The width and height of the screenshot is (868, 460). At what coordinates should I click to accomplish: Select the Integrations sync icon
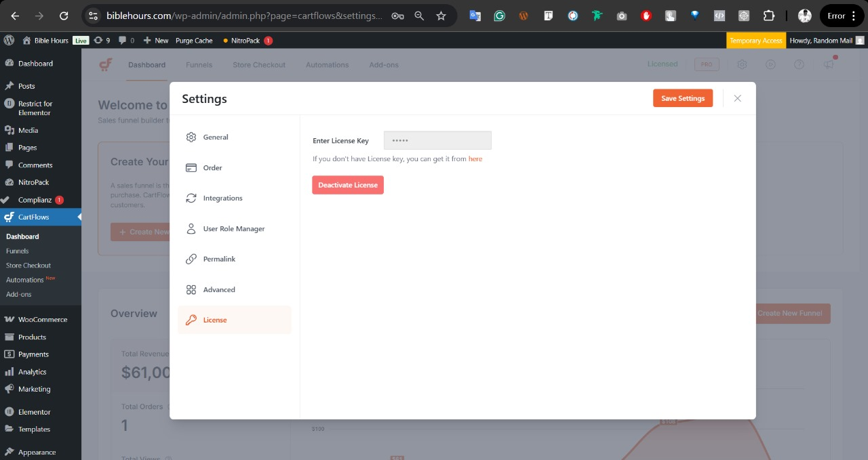[x=191, y=198]
